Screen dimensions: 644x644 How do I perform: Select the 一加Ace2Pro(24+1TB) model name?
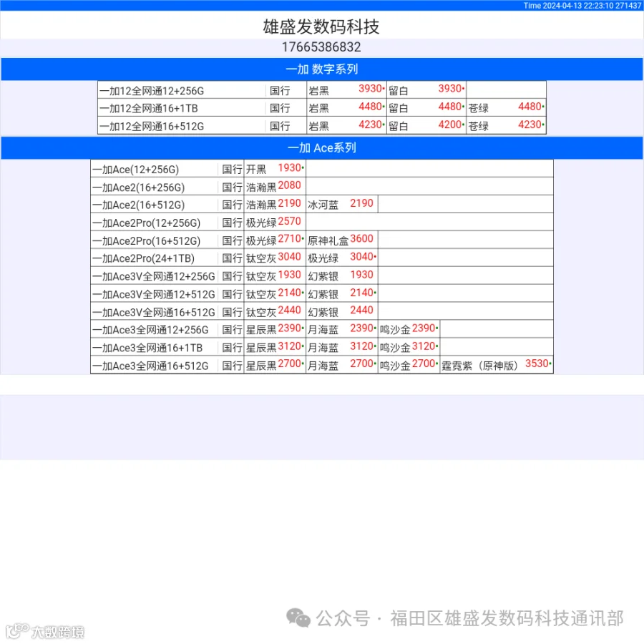point(143,259)
